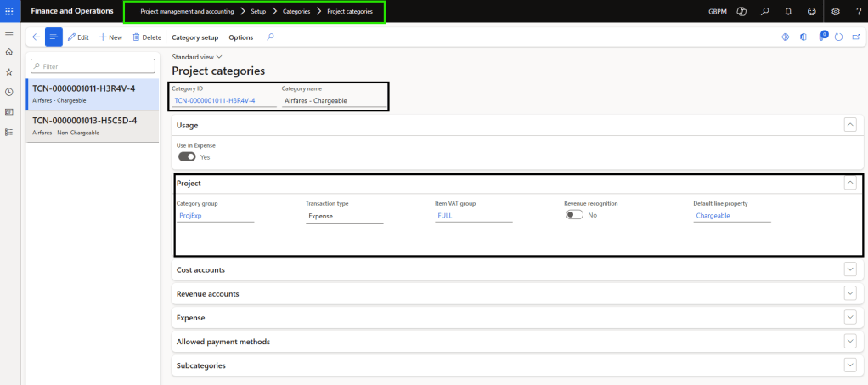Screen dimensions: 868x385
Task: Toggle the Revenue recognition switch
Action: click(574, 215)
